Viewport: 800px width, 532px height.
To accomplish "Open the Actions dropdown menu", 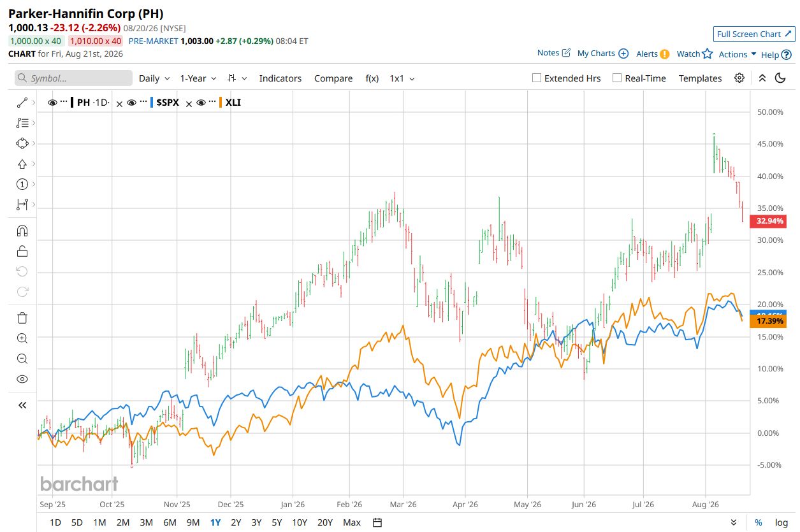I will [738, 54].
